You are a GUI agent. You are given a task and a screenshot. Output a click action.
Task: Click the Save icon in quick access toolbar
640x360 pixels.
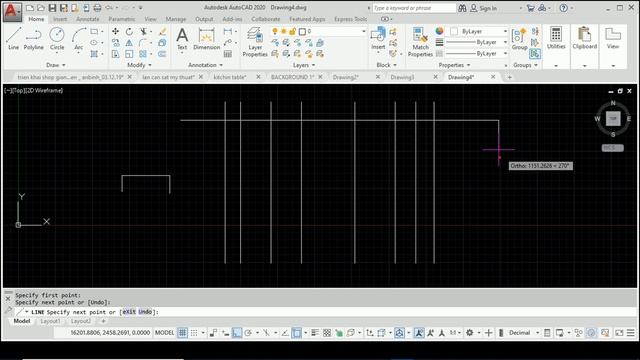coord(52,8)
